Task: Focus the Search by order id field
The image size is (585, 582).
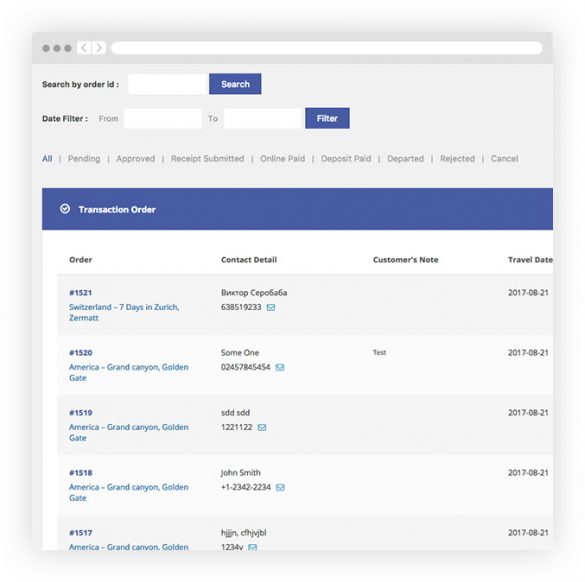Action: point(168,84)
